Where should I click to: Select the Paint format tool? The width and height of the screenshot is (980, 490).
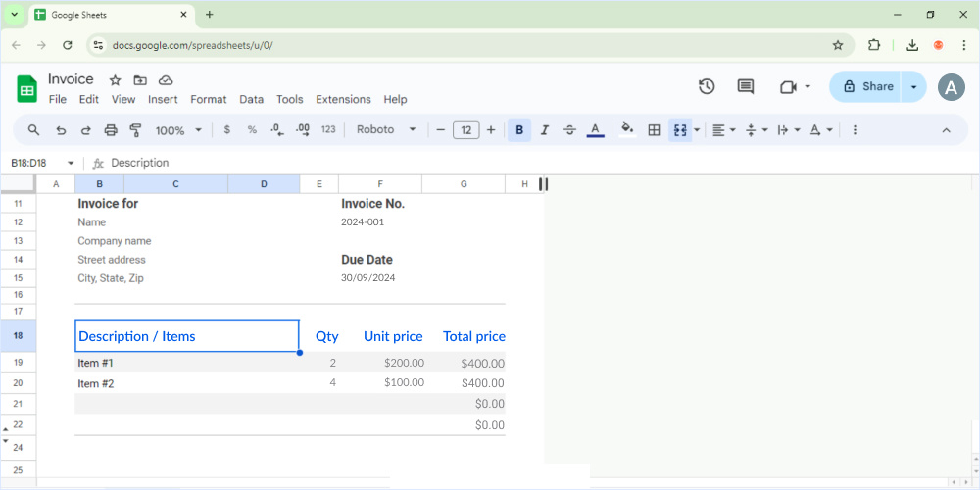136,130
